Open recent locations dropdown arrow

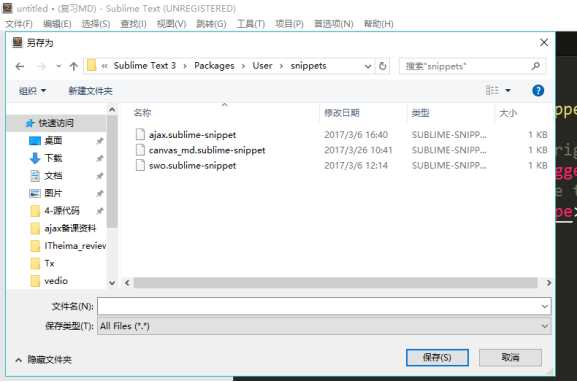point(58,67)
